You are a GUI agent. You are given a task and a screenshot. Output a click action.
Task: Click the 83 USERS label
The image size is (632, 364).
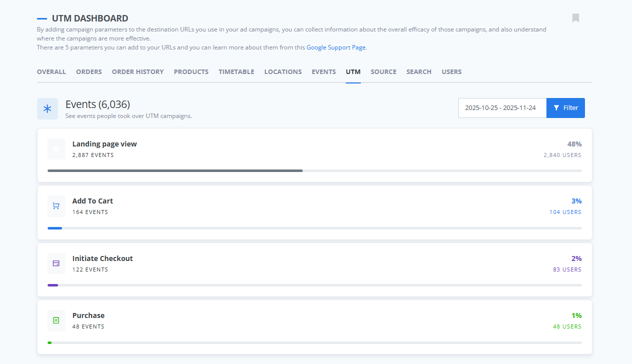[x=567, y=269]
